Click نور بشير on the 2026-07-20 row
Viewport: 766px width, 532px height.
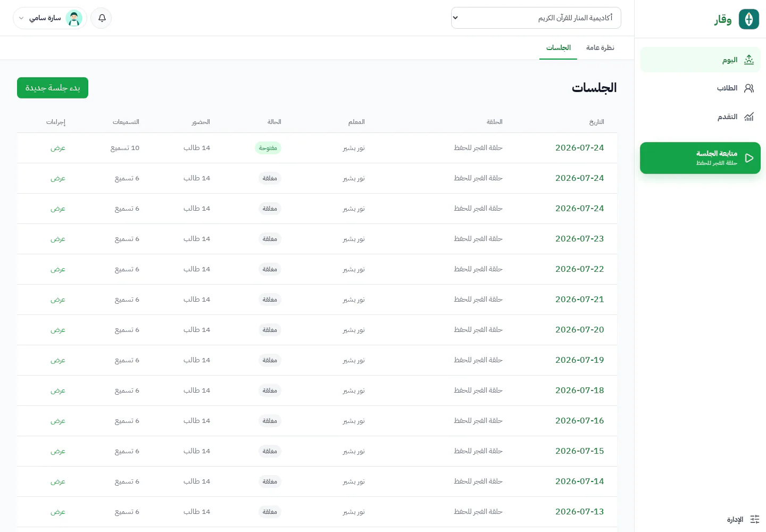coord(354,330)
